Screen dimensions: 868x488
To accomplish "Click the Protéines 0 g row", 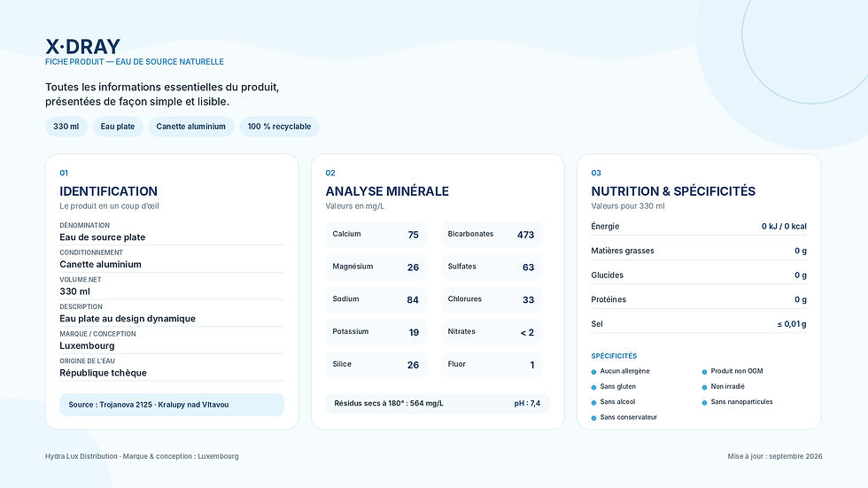I will click(699, 299).
